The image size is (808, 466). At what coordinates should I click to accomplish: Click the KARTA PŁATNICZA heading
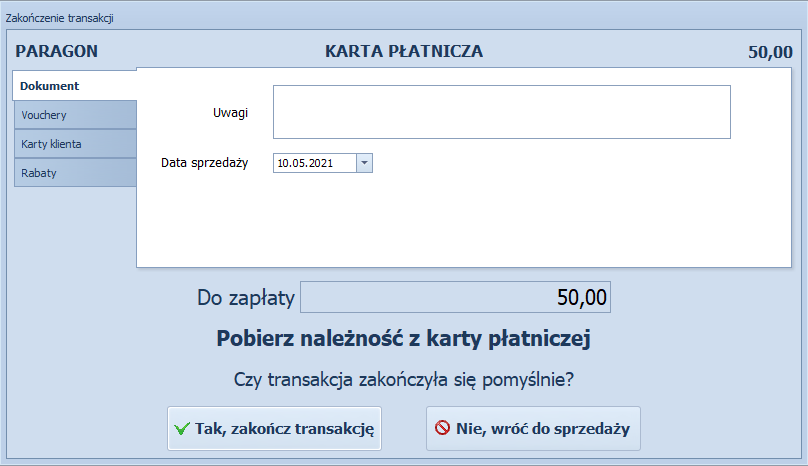pos(404,51)
